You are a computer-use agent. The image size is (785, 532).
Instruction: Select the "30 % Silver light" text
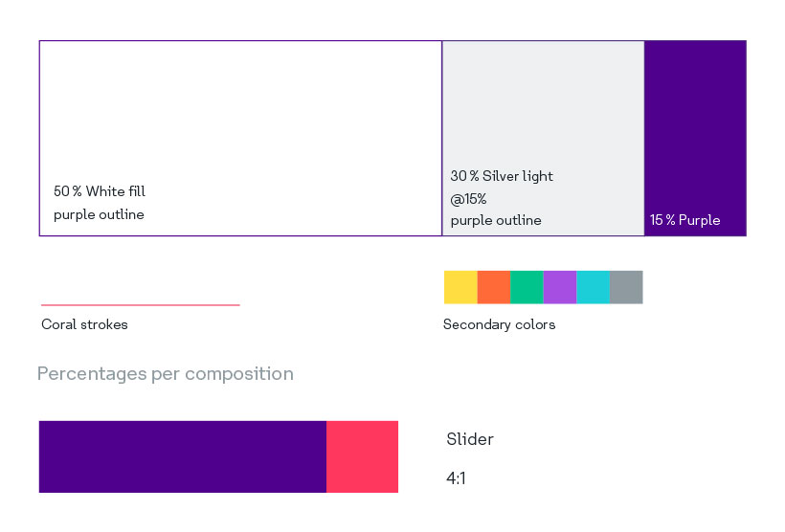click(502, 176)
